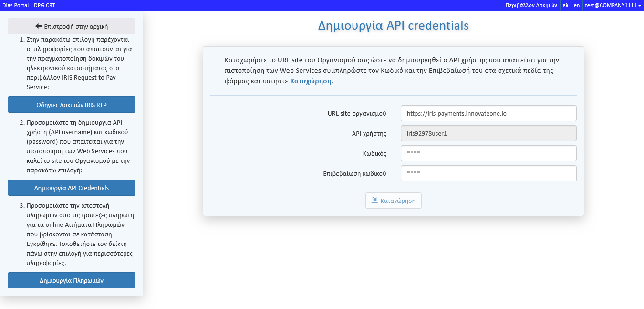Click the Επιβεβαίωση κωδικού label

(354, 174)
